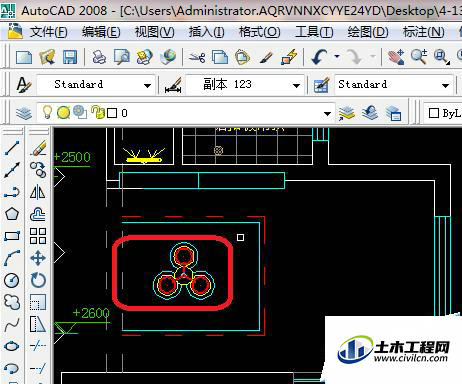
Task: Open the 文件(F) menu
Action: [49, 32]
